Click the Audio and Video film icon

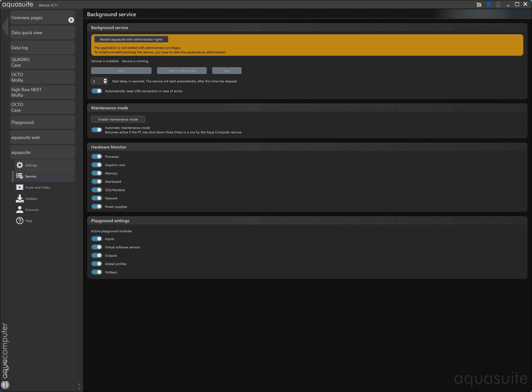coord(20,187)
